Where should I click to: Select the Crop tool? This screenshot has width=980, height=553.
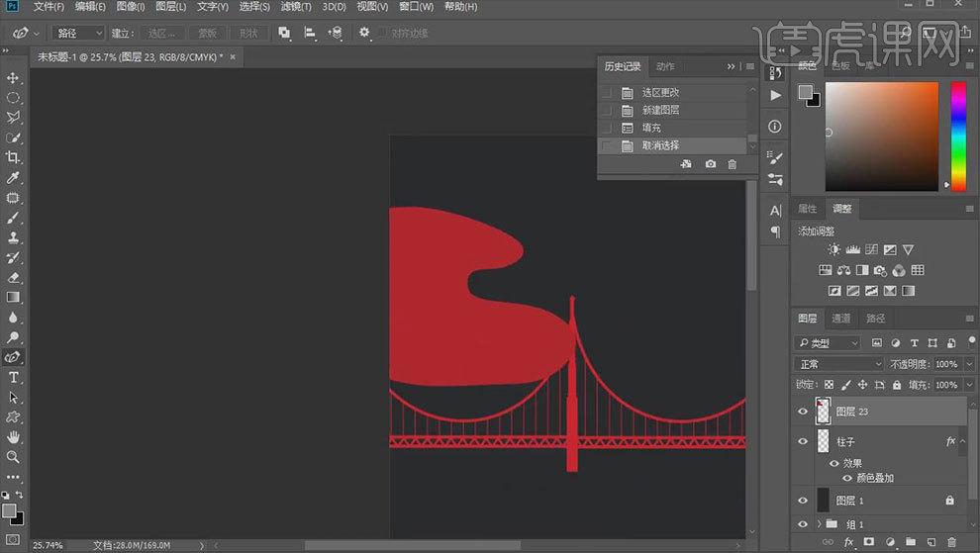point(13,157)
